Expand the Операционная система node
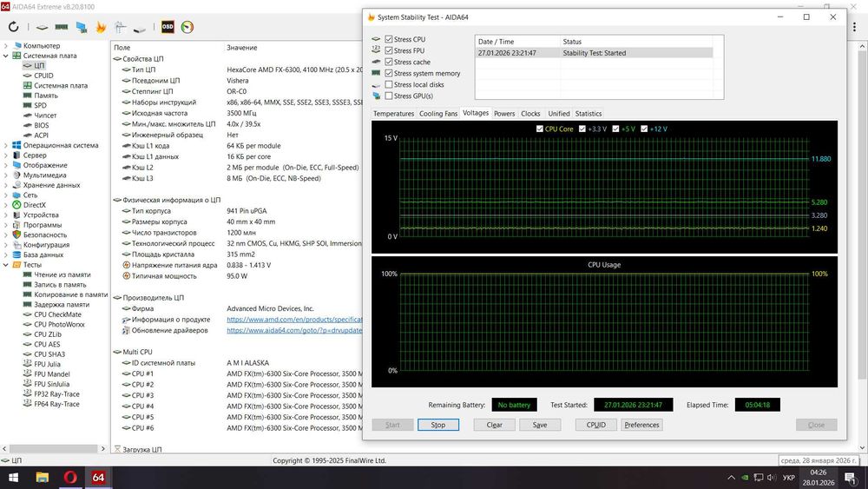The image size is (868, 489). [x=5, y=145]
